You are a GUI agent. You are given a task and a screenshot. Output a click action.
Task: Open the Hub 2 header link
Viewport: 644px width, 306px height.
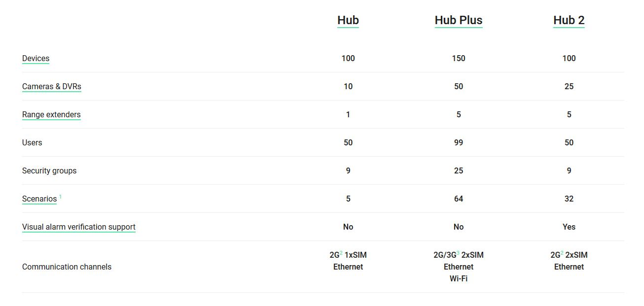click(569, 20)
